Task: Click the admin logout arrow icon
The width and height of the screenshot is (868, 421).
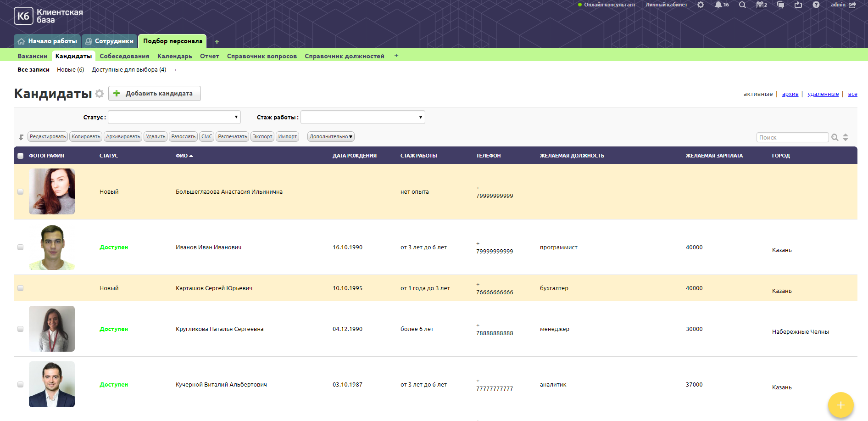Action: click(852, 5)
